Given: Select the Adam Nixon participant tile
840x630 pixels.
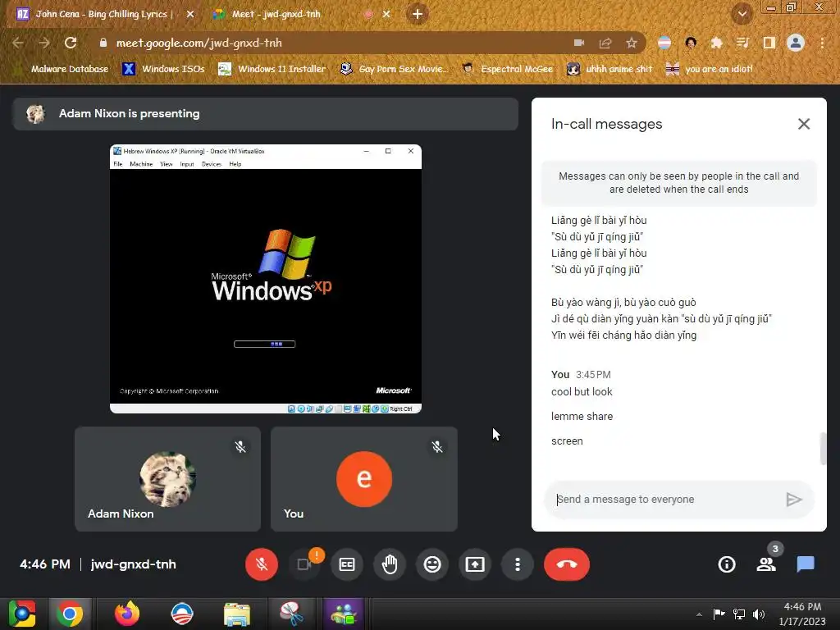Looking at the screenshot, I should point(167,479).
